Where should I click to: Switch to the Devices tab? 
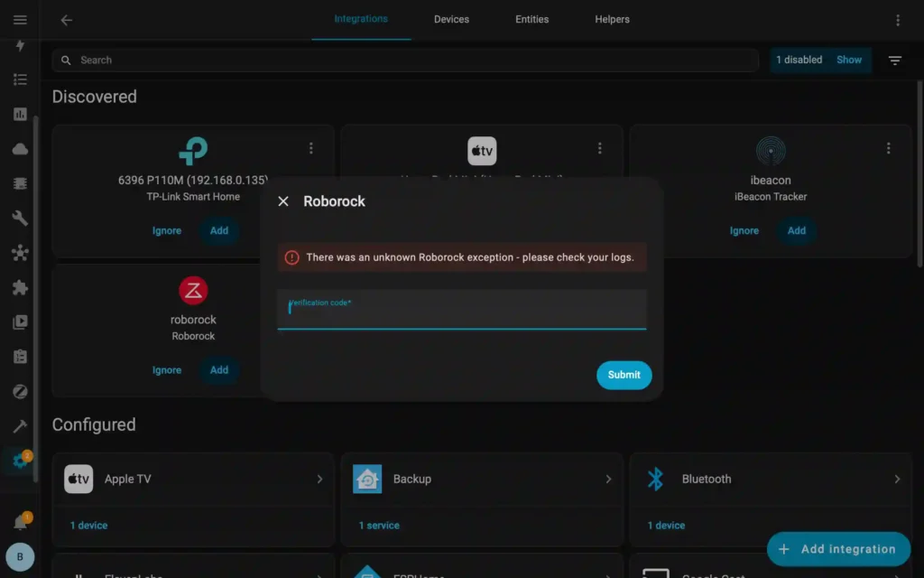pos(451,19)
